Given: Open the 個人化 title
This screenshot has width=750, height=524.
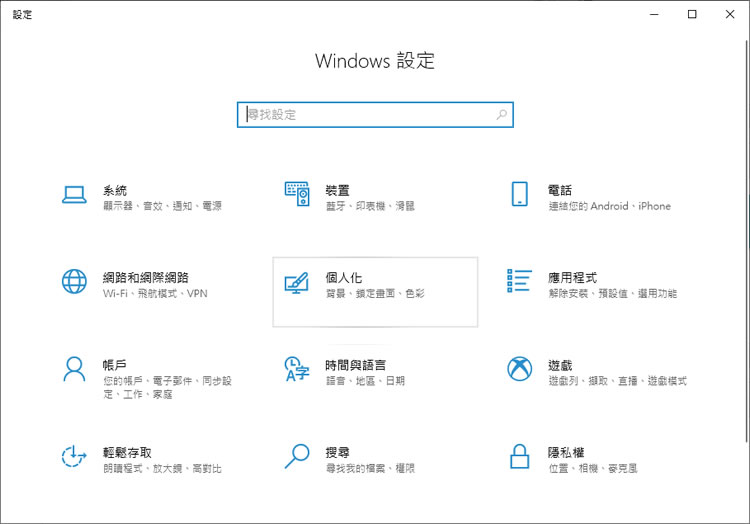Looking at the screenshot, I should tap(343, 277).
